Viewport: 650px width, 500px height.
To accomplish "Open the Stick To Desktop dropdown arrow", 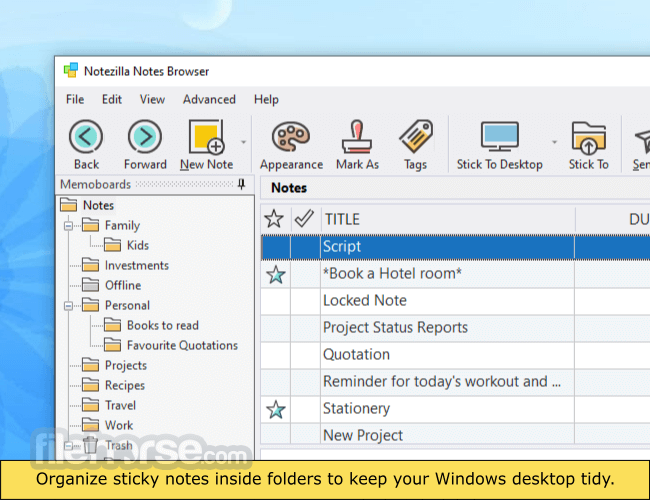I will click(554, 142).
